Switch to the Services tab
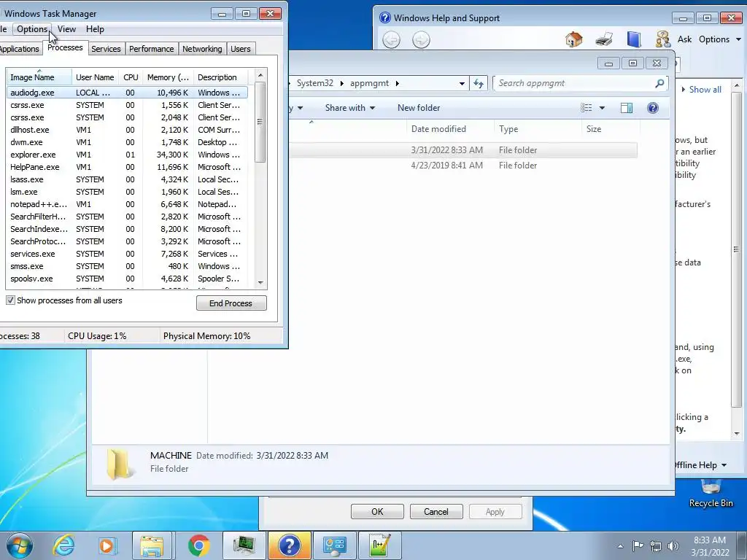The height and width of the screenshot is (560, 747). 106,49
